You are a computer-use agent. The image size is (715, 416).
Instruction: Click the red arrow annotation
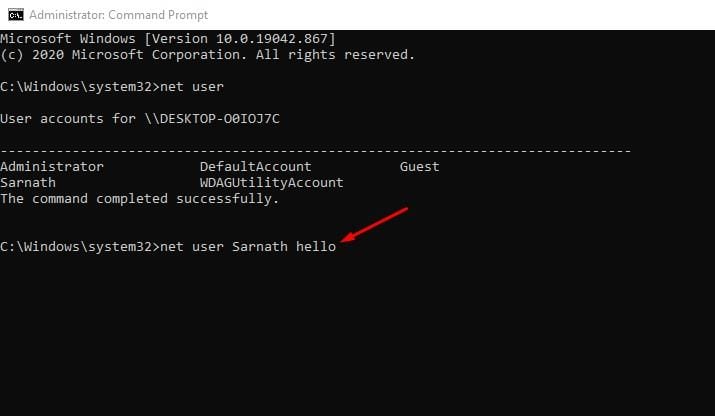tap(374, 225)
